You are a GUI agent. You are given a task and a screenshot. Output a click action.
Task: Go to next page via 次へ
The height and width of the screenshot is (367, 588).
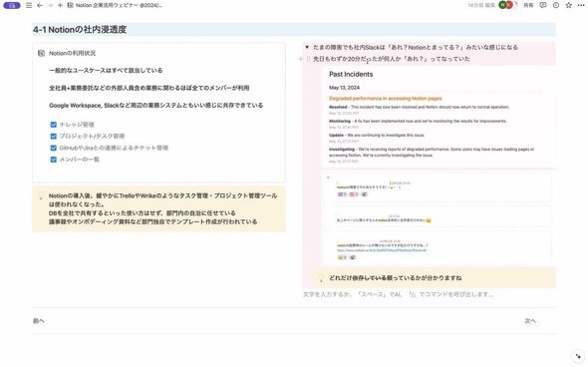530,321
